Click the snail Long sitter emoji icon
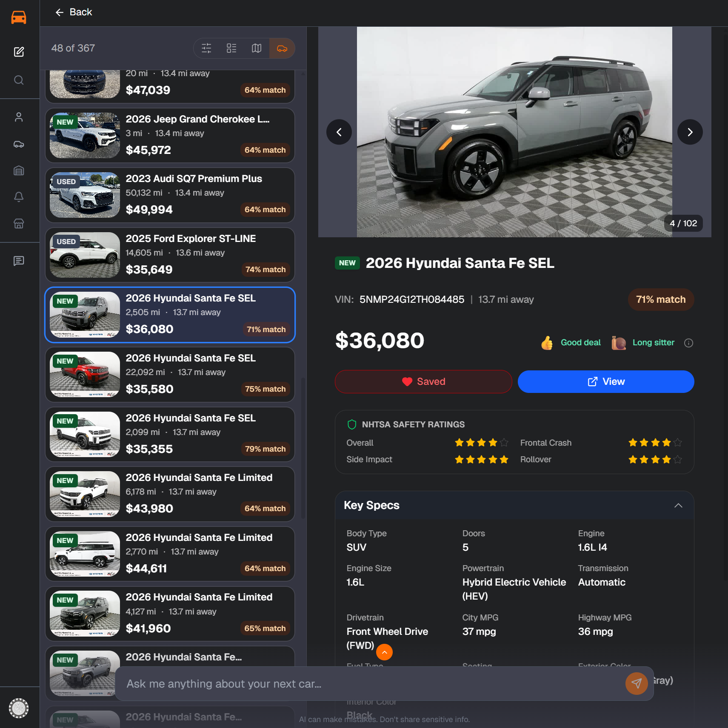This screenshot has height=728, width=728. coord(619,343)
